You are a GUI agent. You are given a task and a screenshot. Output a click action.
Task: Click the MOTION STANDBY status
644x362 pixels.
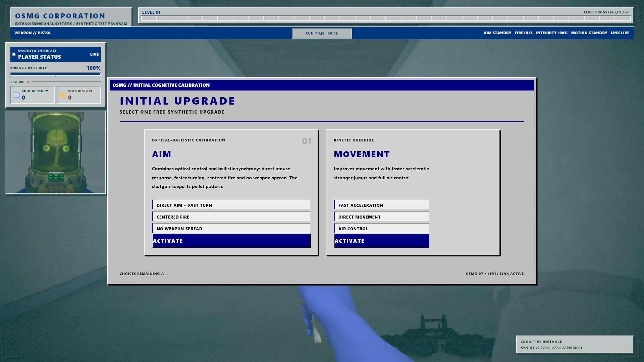pyautogui.click(x=589, y=33)
